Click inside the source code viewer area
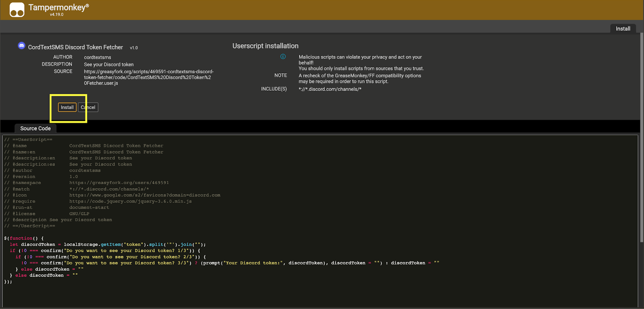The height and width of the screenshot is (309, 644). coord(320,221)
